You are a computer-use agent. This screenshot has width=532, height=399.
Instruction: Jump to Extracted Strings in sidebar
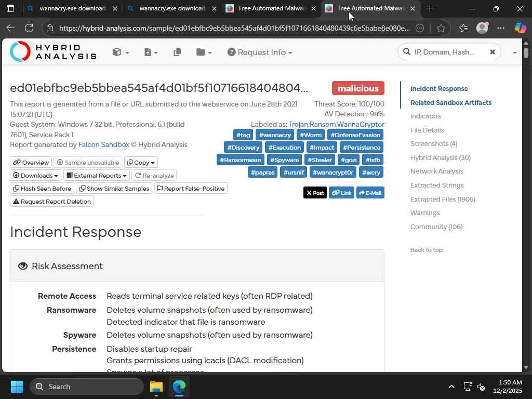[x=437, y=185]
